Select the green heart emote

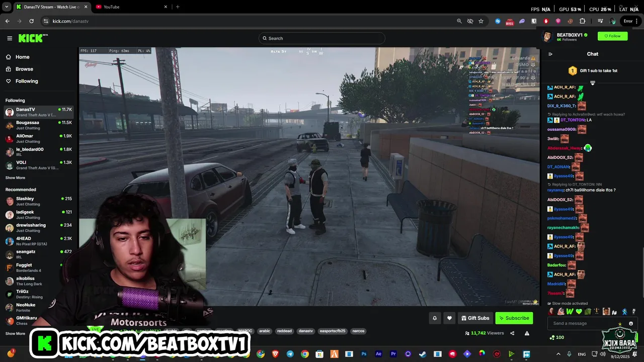[x=579, y=312]
